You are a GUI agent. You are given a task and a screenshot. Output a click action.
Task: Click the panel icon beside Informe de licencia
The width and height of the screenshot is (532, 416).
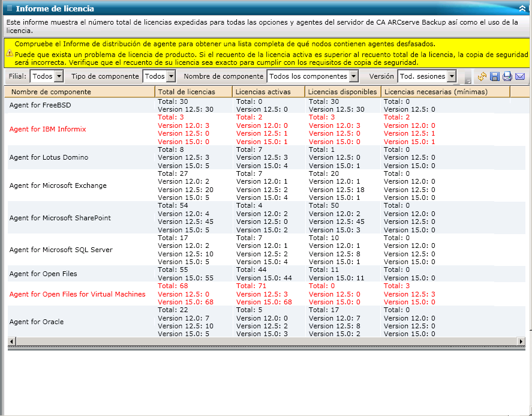point(9,8)
